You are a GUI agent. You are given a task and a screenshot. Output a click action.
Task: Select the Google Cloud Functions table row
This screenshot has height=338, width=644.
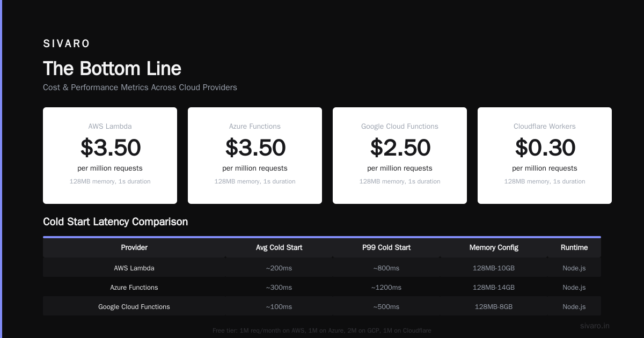[322, 306]
